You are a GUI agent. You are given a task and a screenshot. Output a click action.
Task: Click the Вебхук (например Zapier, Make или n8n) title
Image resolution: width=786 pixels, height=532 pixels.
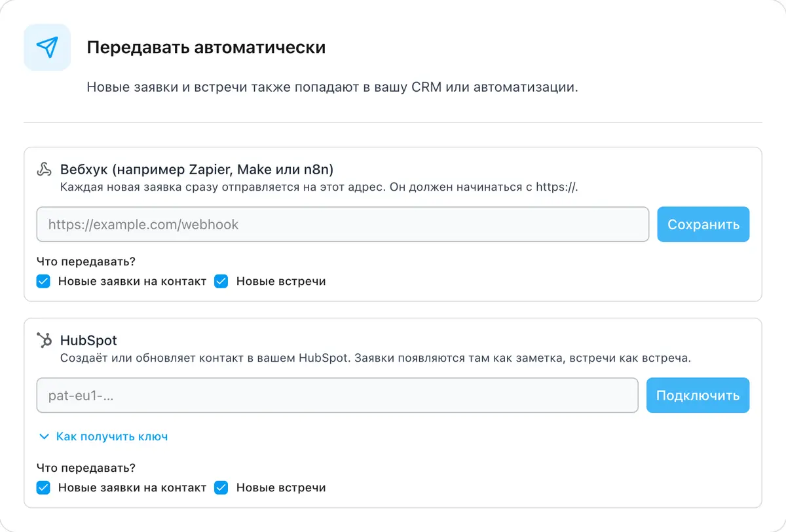coord(197,170)
